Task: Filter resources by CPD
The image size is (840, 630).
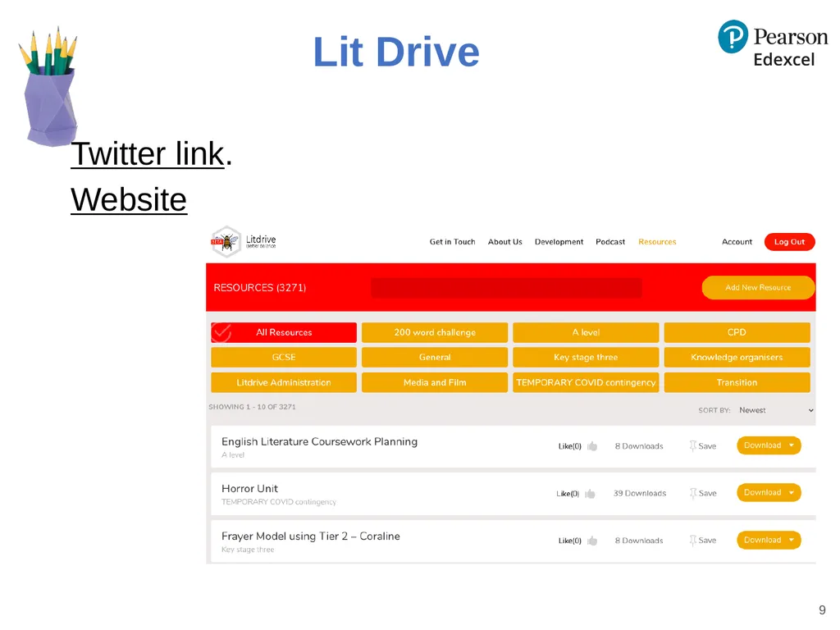Action: [737, 332]
